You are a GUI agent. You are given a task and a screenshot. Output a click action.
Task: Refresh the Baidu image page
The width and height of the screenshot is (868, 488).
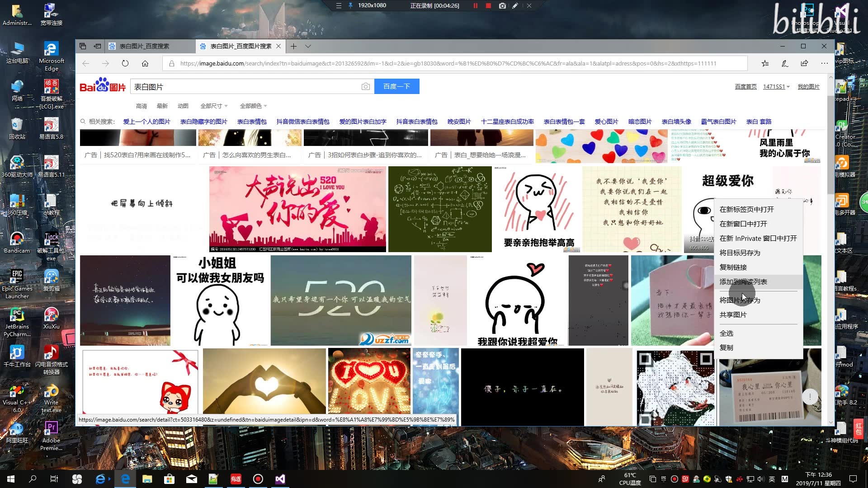point(125,63)
